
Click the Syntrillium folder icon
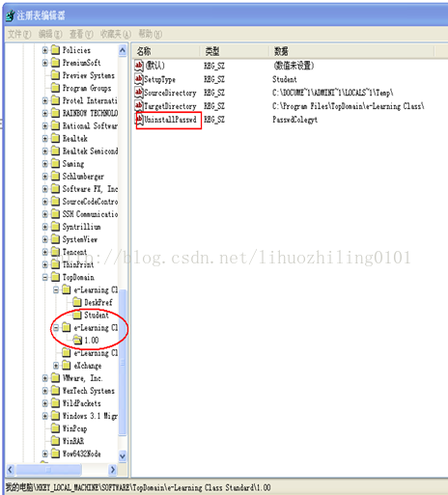56,227
